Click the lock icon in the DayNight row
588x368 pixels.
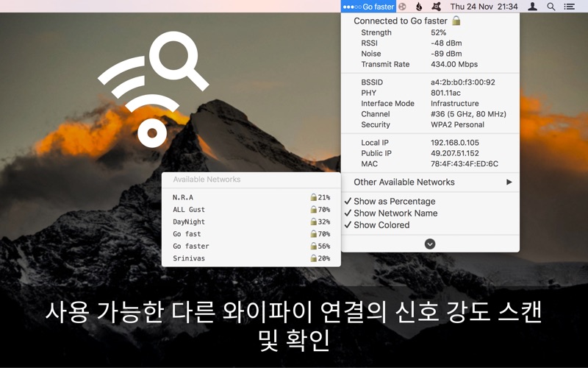314,222
